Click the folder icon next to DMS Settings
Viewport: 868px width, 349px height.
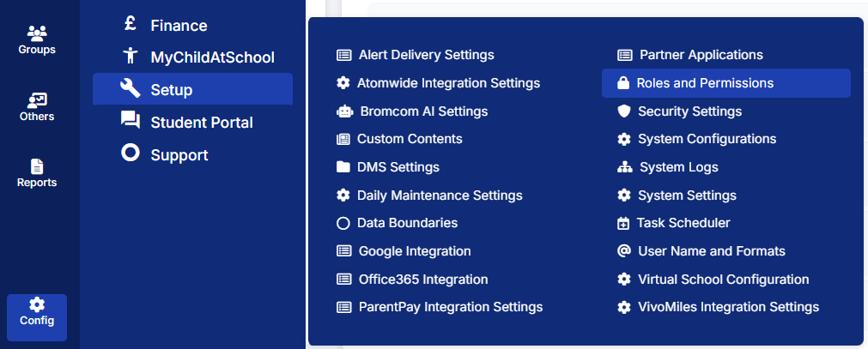point(343,167)
